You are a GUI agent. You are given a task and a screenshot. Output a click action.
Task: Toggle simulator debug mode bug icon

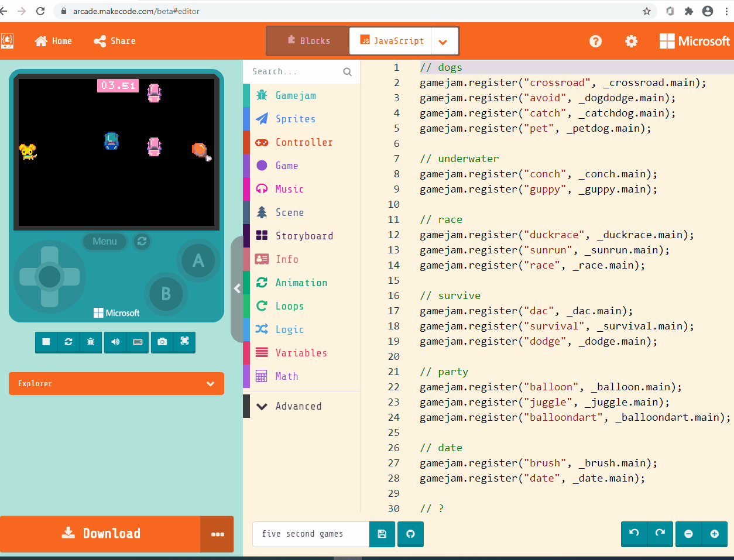[91, 342]
